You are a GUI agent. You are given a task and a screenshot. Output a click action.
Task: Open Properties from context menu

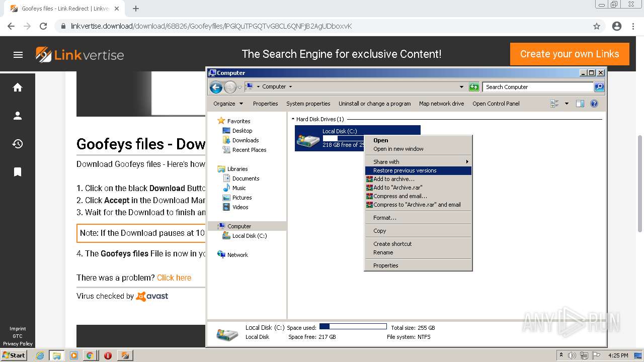point(418,265)
